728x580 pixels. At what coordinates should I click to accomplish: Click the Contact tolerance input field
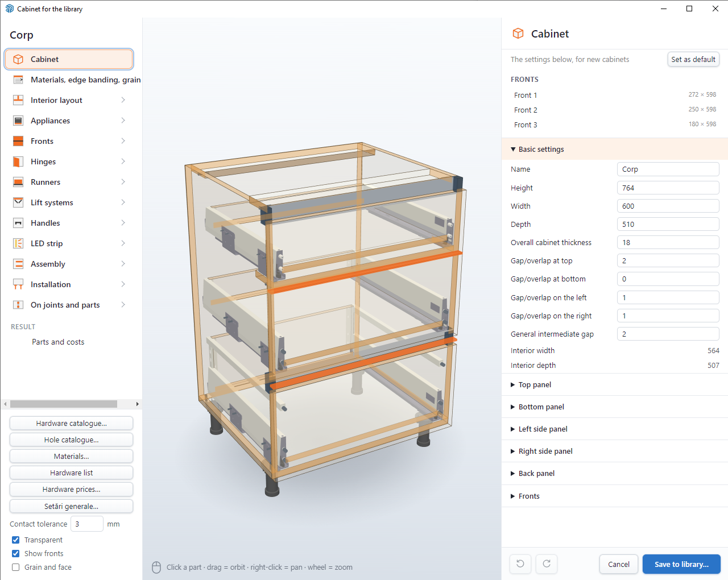point(86,524)
